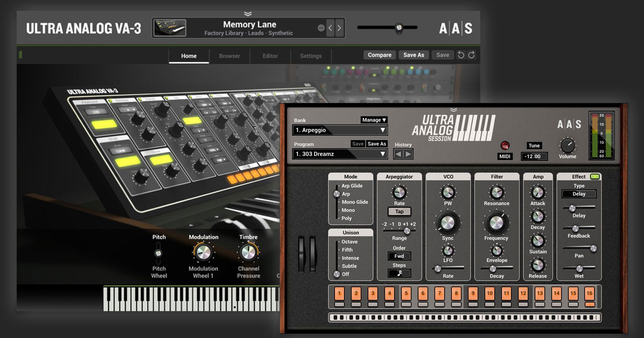Screen dimensions: 644x338
Task: Click the undo arrow next to Save
Action: click(x=460, y=54)
